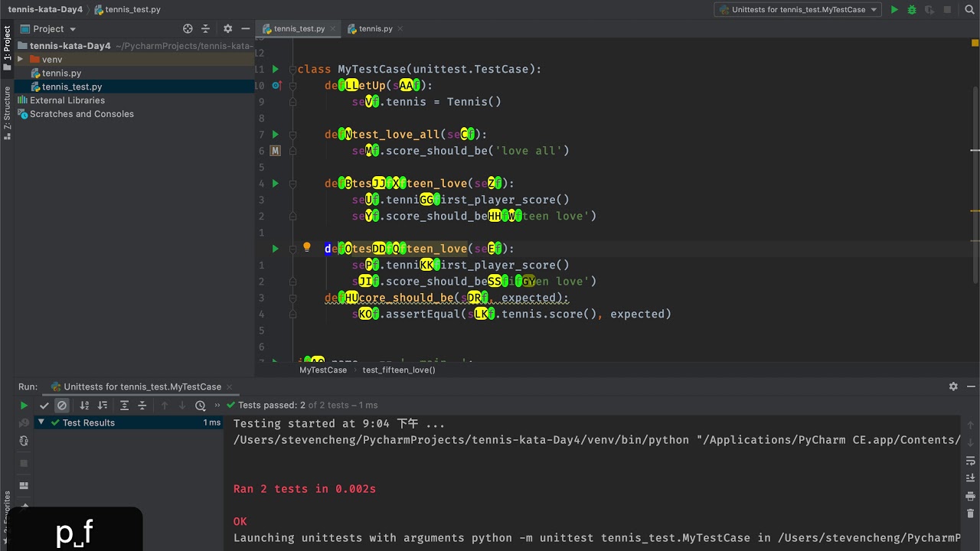980x551 pixels.
Task: Rerun tests from the Run panel
Action: click(x=24, y=406)
